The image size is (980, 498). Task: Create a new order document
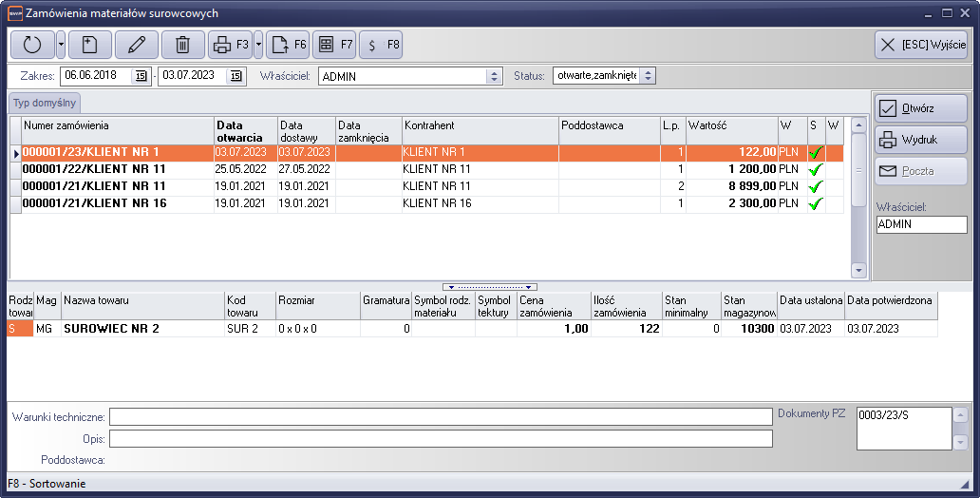89,45
